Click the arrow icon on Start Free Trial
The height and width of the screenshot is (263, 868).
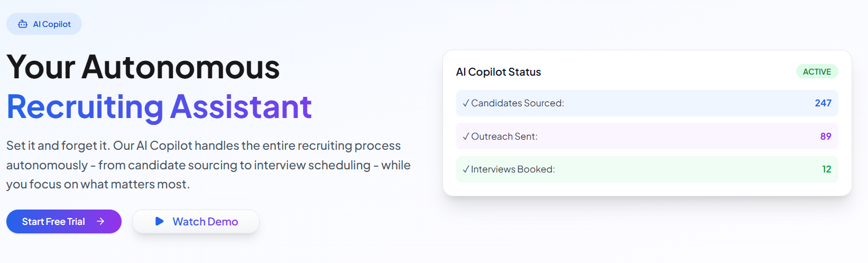click(x=100, y=221)
